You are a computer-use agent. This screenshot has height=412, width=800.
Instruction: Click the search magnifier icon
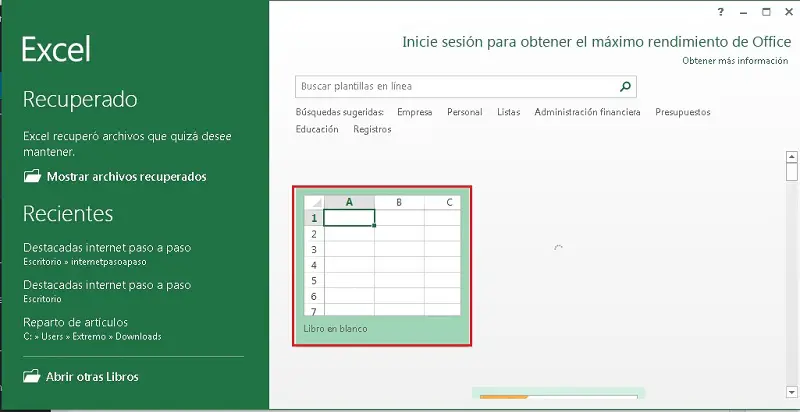point(625,87)
